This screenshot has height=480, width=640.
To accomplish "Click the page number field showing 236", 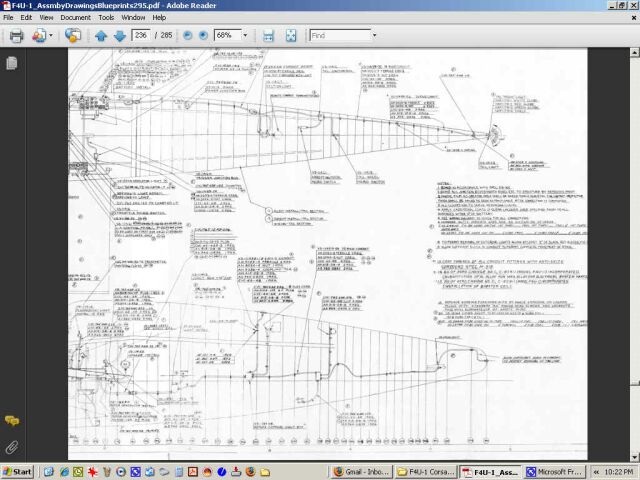I will tap(141, 35).
